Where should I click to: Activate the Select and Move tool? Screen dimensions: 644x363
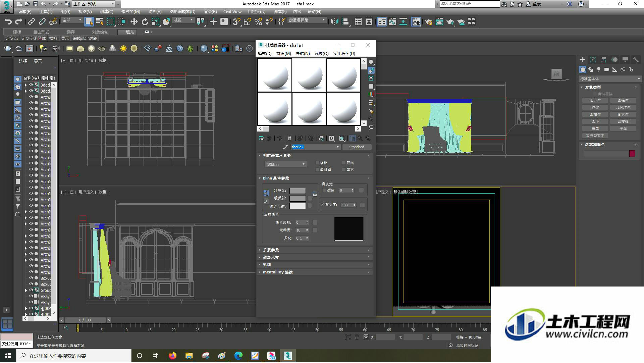(134, 22)
